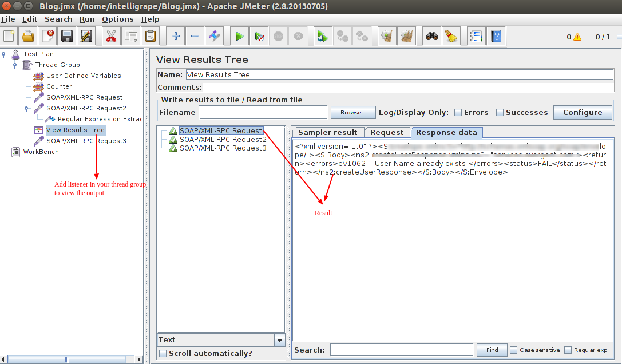
Task: Collapse all nodes with the minus icon
Action: coord(195,37)
